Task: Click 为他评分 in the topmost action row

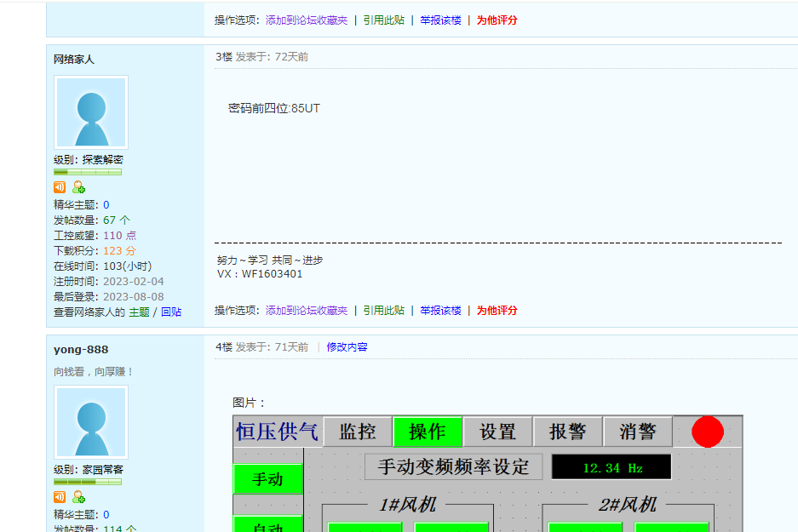Action: click(497, 20)
